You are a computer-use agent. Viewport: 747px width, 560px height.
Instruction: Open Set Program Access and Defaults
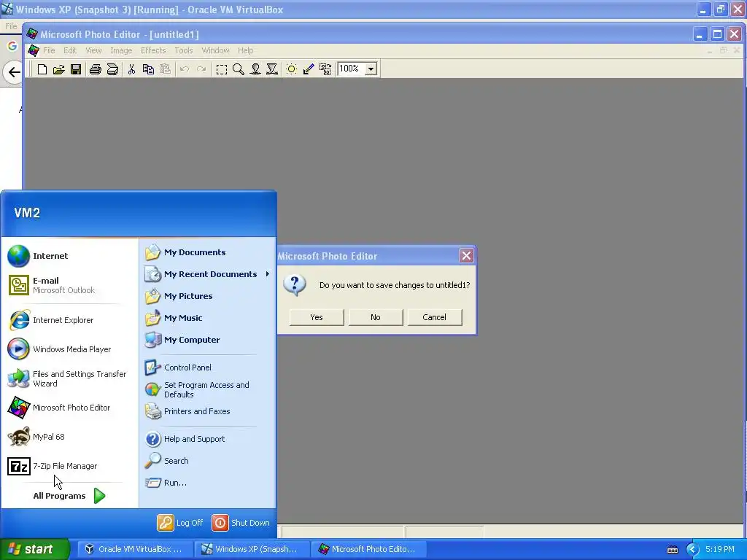tap(207, 389)
